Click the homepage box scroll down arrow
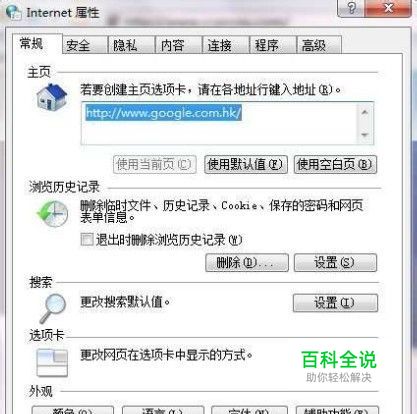Image resolution: width=417 pixels, height=414 pixels. point(365,135)
